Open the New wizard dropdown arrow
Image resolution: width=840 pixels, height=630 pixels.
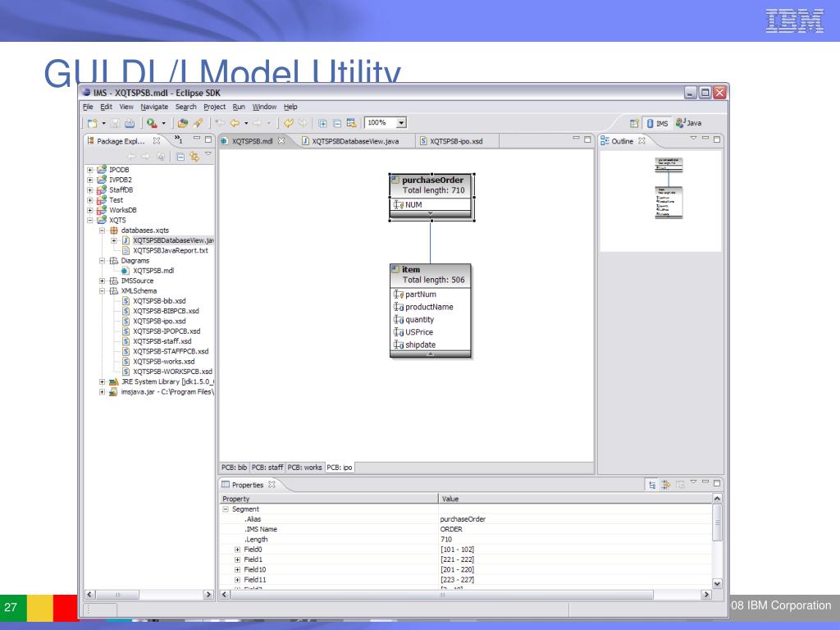tap(104, 123)
